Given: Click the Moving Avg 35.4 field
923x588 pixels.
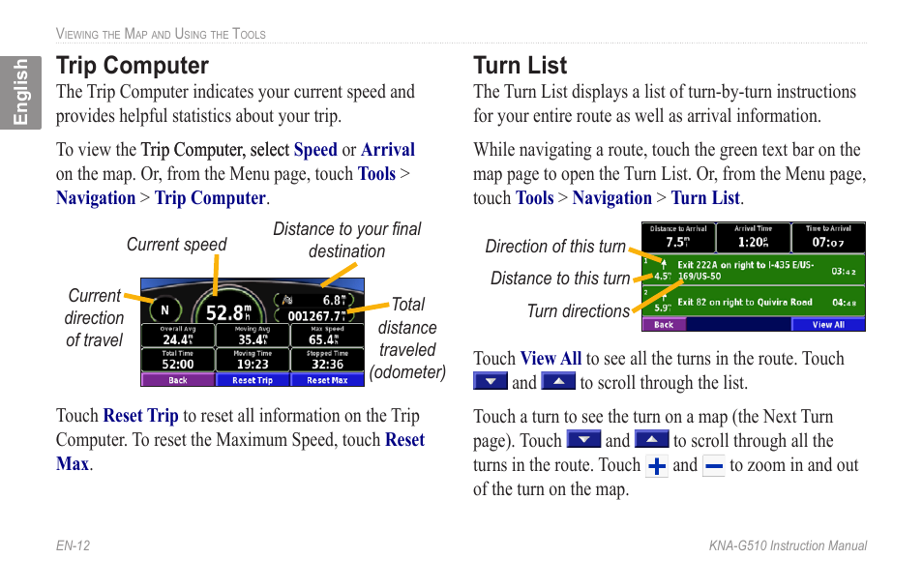Looking at the screenshot, I should [x=253, y=337].
